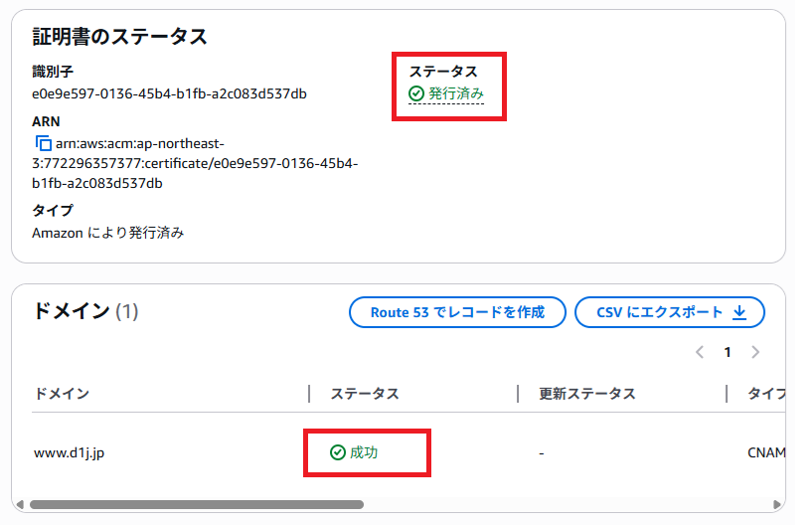Image resolution: width=812 pixels, height=525 pixels.
Task: Click the scrollbar's left arrow
Action: pyautogui.click(x=19, y=504)
